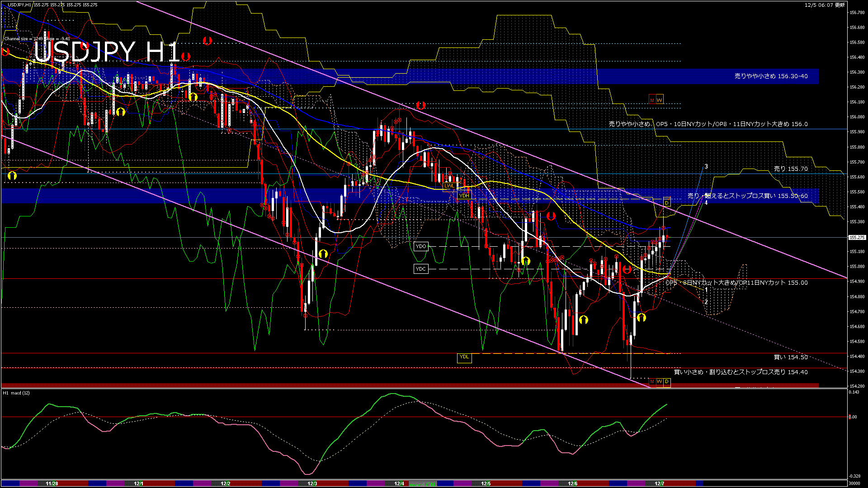868x488 pixels.
Task: Click the yellow D box near 155.50
Action: point(667,202)
